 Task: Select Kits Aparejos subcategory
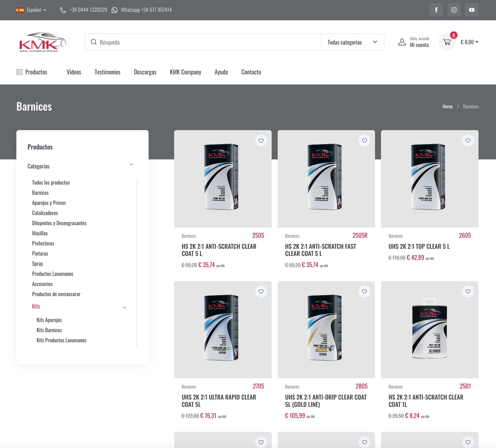pos(49,320)
